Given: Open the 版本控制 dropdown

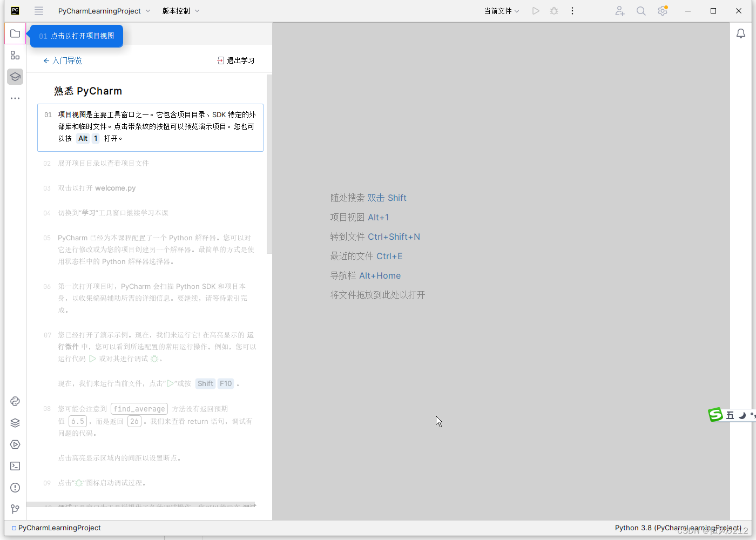Looking at the screenshot, I should click(181, 10).
